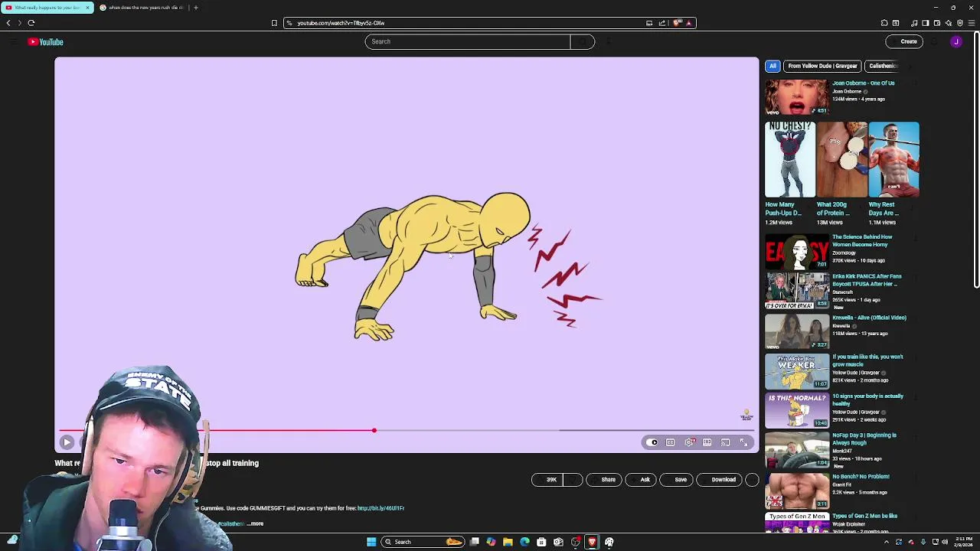Viewport: 980px width, 551px height.
Task: Open Brave Shields lion icon
Action: 677,23
